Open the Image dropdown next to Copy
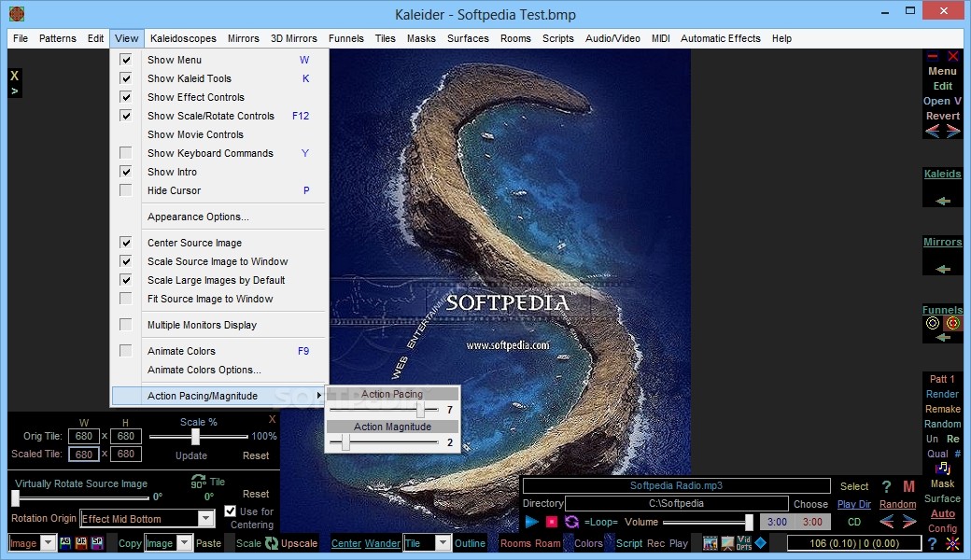 pos(184,543)
